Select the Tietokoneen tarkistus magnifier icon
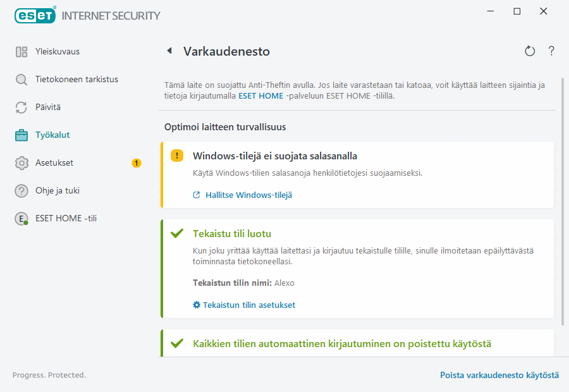The image size is (569, 392). (x=21, y=79)
